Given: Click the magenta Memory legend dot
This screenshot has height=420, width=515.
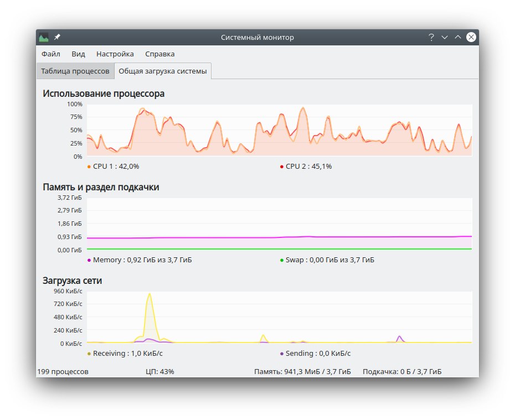Looking at the screenshot, I should click(89, 260).
